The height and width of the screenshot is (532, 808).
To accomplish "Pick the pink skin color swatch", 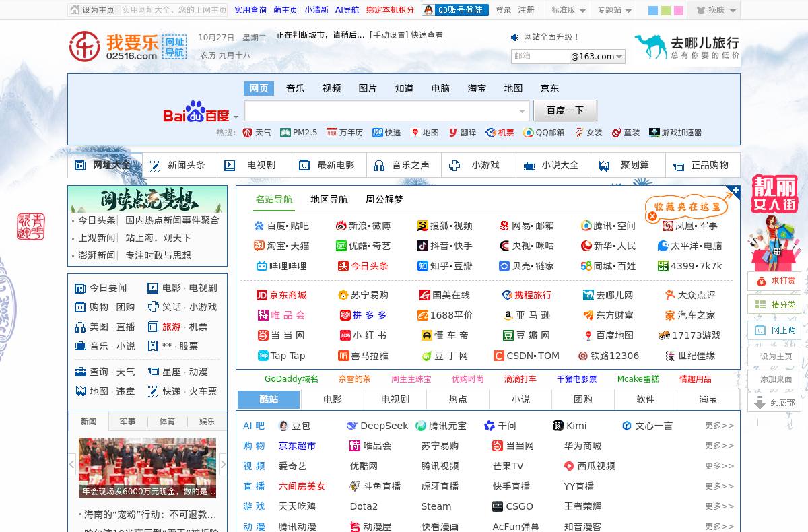I will pyautogui.click(x=679, y=11).
